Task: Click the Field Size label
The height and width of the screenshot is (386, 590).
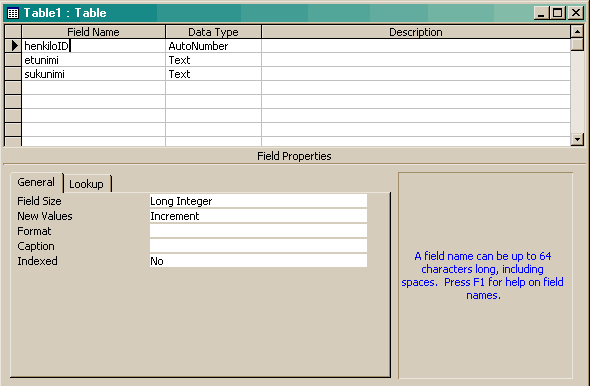Action: tap(39, 201)
